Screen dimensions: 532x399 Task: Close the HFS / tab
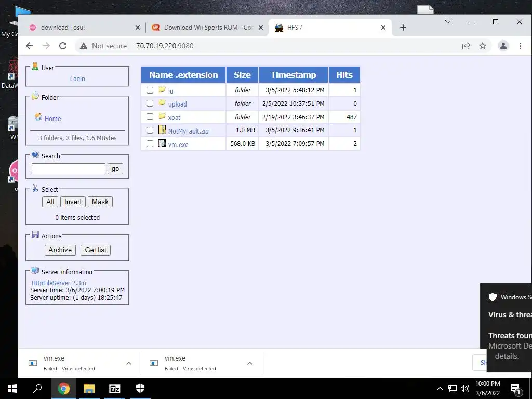[383, 28]
